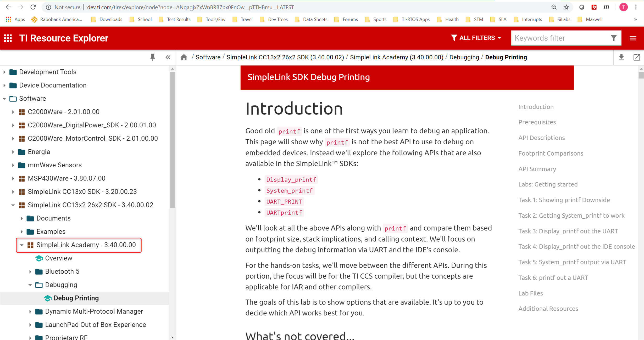Select LaunchPad Out of Box Experience item
The image size is (644, 340).
96,325
